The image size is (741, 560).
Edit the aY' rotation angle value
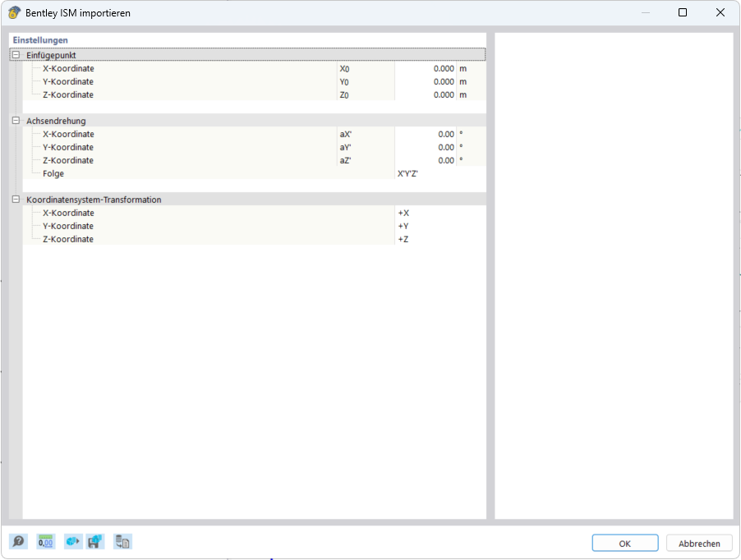[426, 147]
